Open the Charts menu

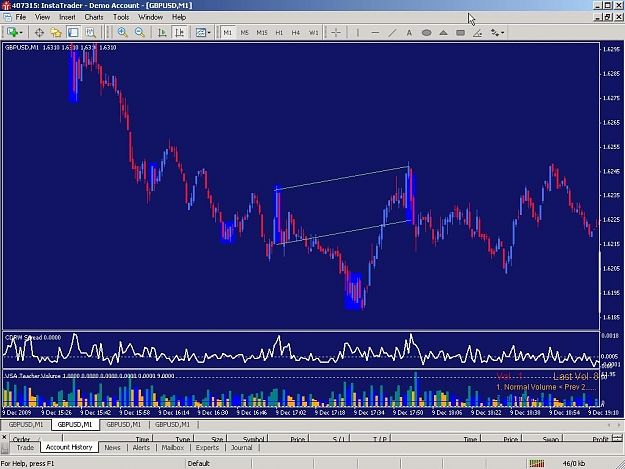pos(94,17)
